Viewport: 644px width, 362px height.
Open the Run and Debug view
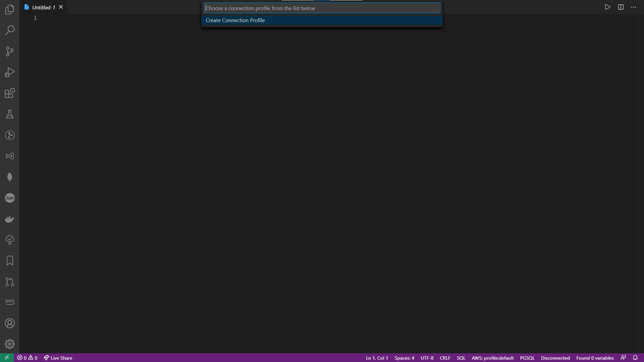(x=10, y=72)
